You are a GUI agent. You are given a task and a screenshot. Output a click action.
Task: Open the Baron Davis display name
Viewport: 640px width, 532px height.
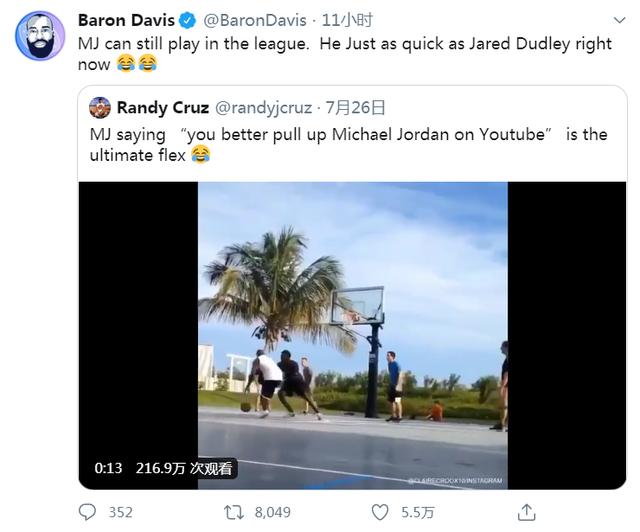coord(126,20)
